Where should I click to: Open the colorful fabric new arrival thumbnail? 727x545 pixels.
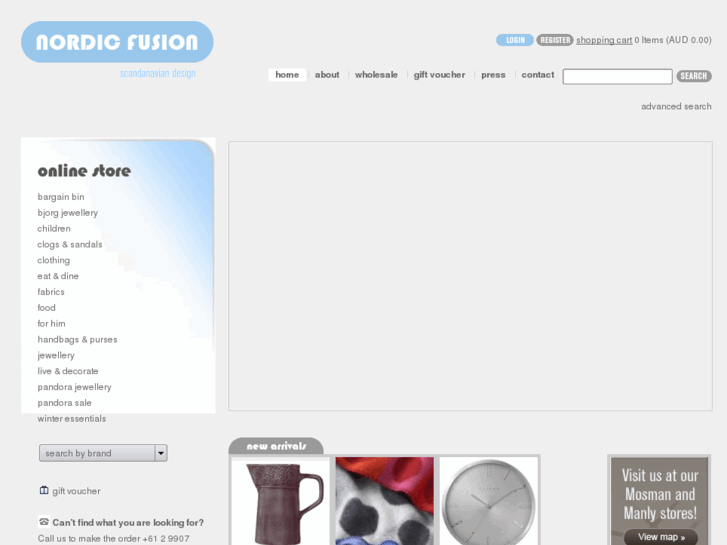(x=384, y=501)
